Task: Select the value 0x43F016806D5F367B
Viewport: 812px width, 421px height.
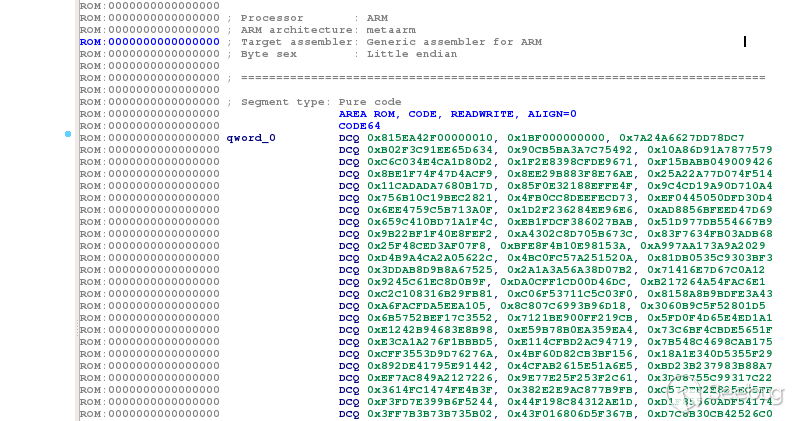Action: [x=570, y=414]
